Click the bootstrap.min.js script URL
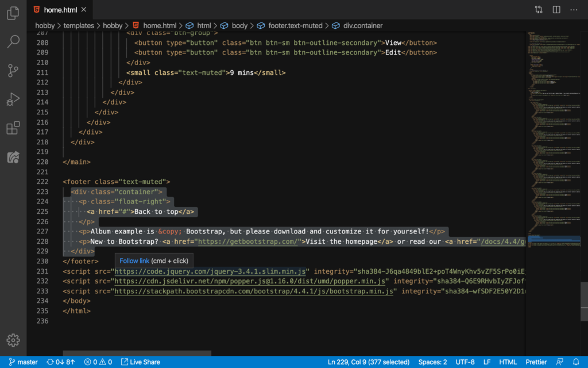The image size is (588, 368). coord(254,292)
